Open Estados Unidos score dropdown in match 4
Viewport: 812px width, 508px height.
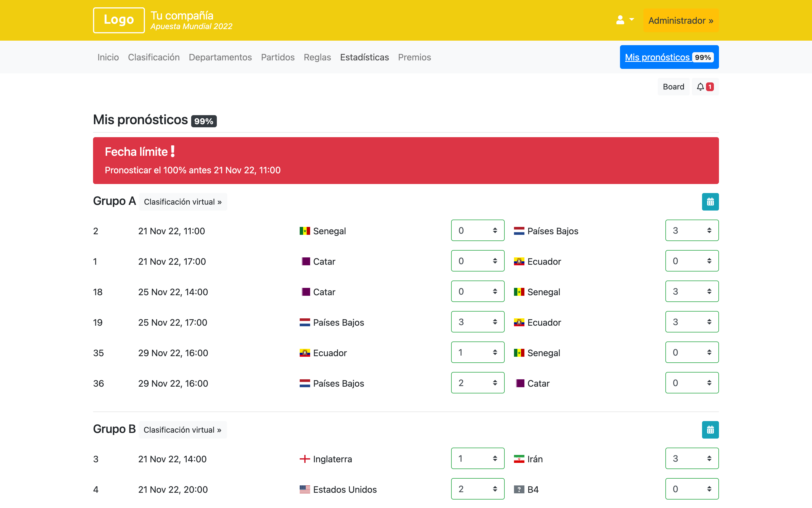(x=477, y=489)
